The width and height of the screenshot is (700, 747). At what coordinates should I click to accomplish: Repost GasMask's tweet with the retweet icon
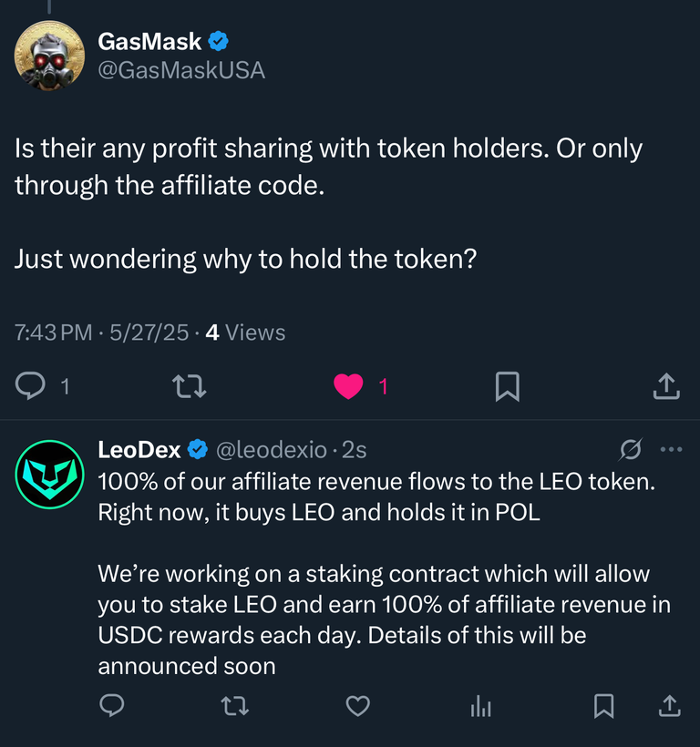(190, 386)
